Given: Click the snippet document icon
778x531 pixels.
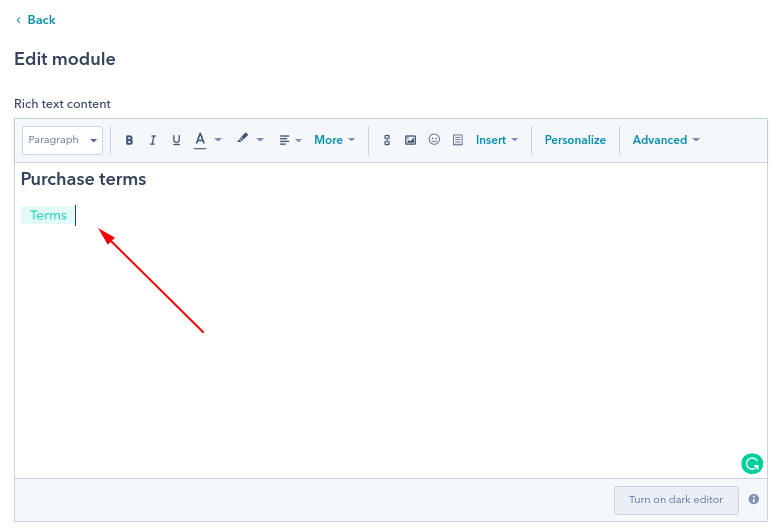Looking at the screenshot, I should click(458, 141).
